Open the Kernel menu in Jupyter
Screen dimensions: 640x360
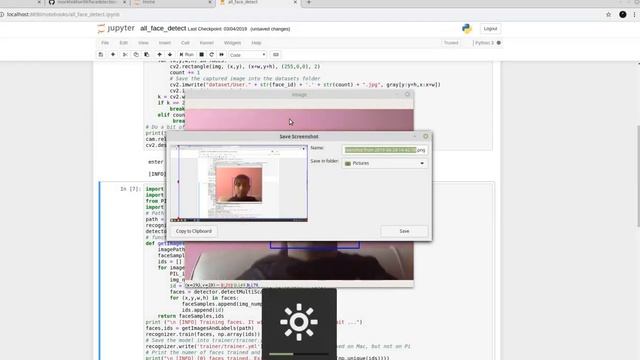coord(207,43)
